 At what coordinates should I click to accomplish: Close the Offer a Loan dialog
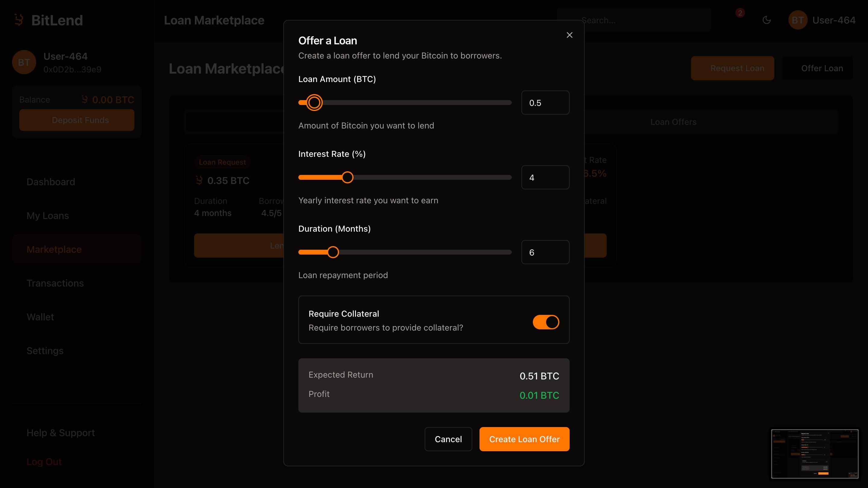click(x=569, y=35)
